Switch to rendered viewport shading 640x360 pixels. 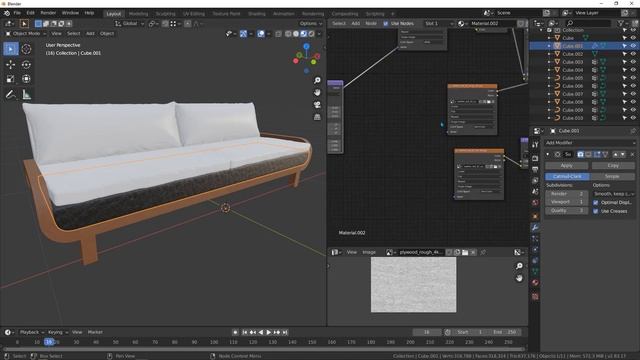click(x=311, y=34)
